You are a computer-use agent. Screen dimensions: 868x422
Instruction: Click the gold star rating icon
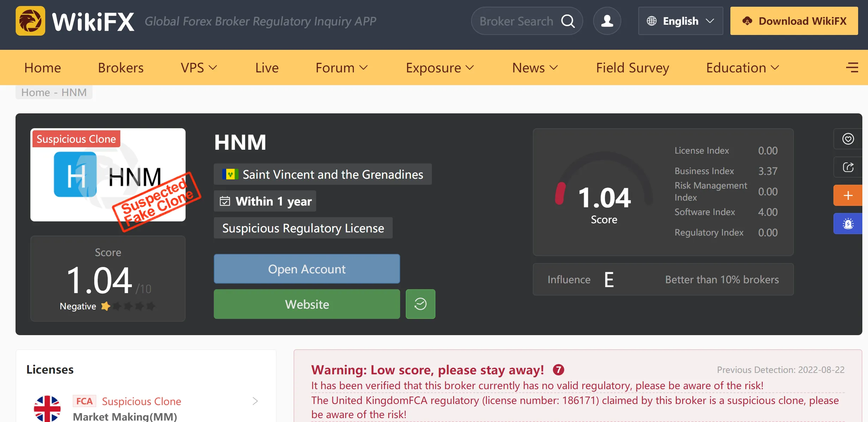[106, 306]
